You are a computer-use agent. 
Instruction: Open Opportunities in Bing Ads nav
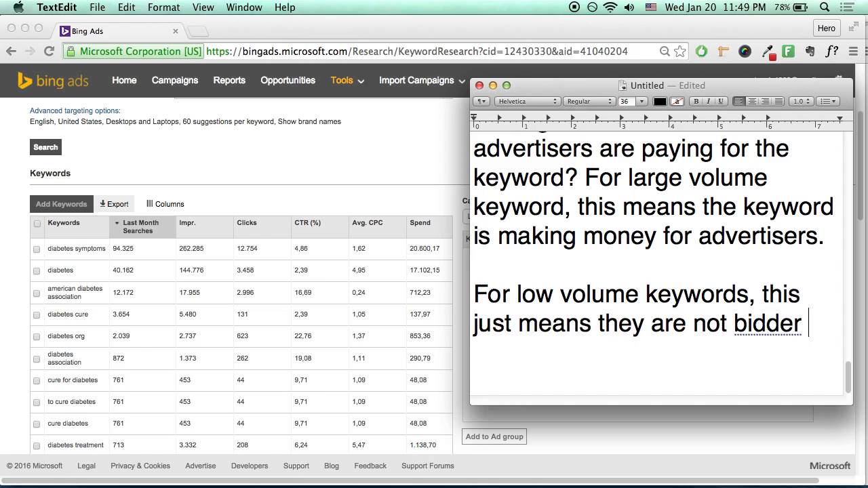pos(288,80)
